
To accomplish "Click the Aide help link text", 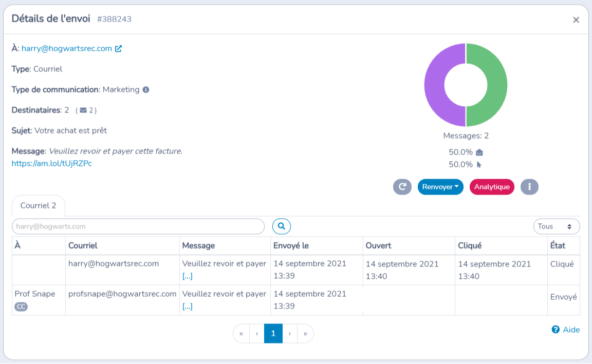I will 571,330.
